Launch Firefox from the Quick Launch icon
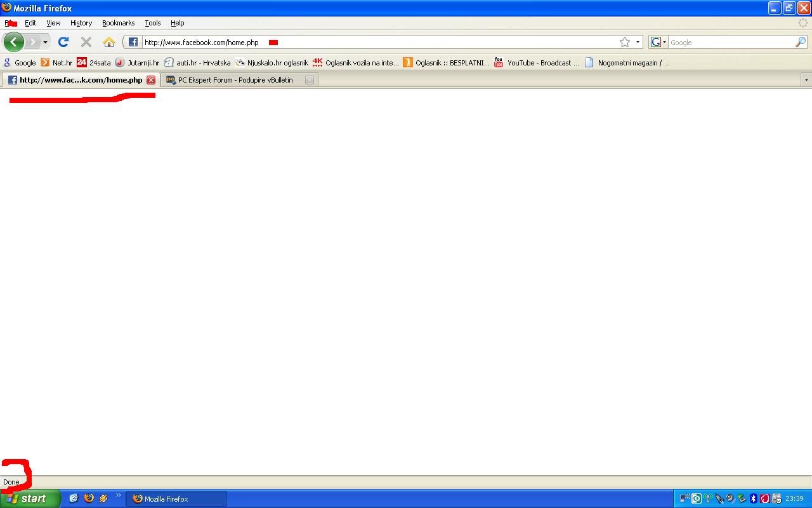Viewport: 812px width, 508px height. (x=89, y=498)
